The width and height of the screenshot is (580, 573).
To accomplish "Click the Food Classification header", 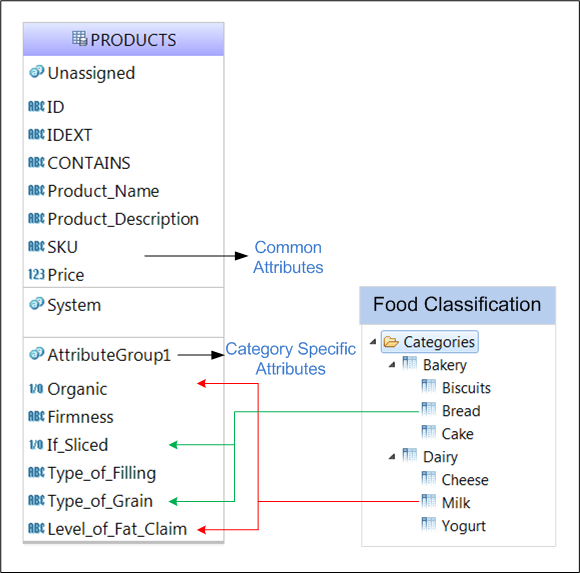I will 457,305.
